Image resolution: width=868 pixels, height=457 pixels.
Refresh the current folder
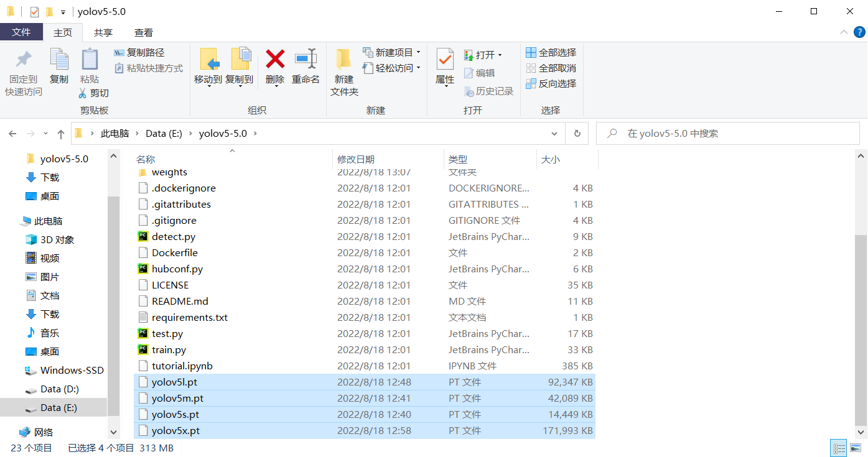point(577,133)
